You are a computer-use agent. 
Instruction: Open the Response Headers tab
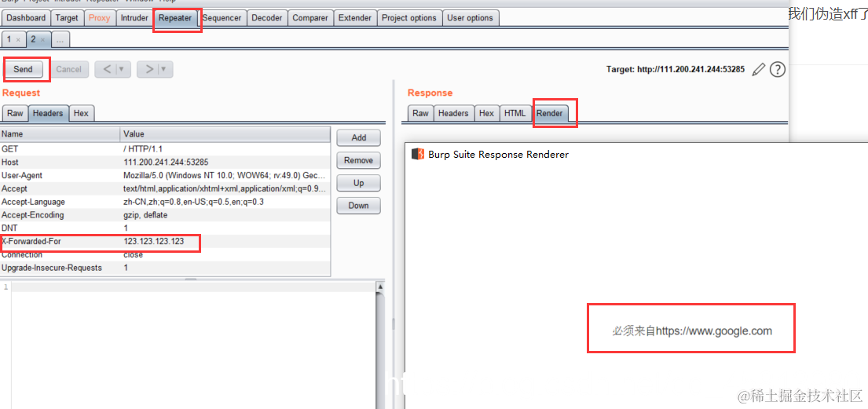pyautogui.click(x=453, y=113)
